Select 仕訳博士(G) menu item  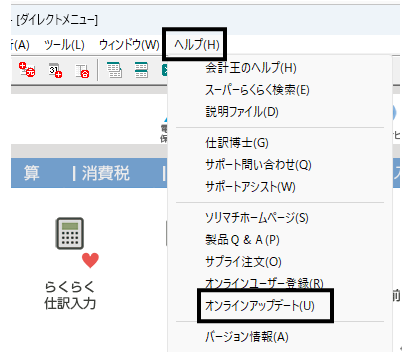(x=280, y=143)
